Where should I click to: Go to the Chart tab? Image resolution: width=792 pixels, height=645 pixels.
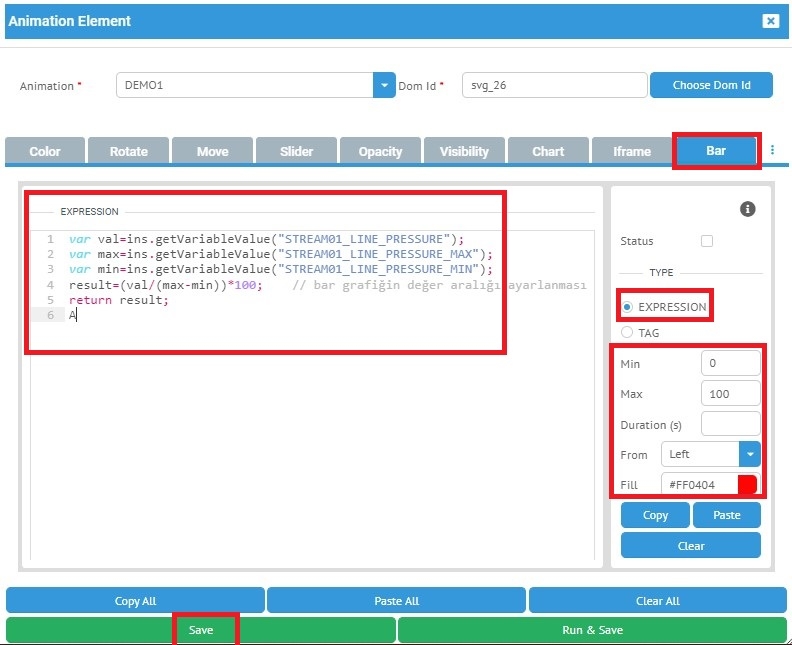point(548,151)
